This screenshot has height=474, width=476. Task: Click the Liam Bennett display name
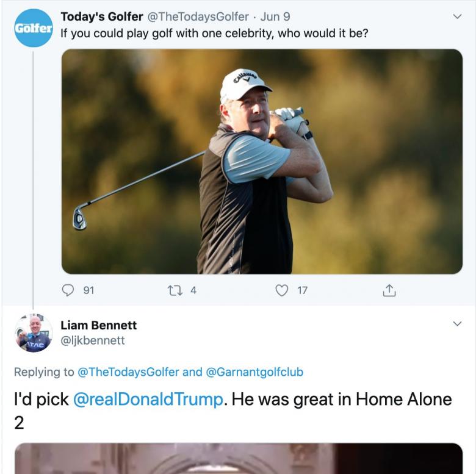98,325
